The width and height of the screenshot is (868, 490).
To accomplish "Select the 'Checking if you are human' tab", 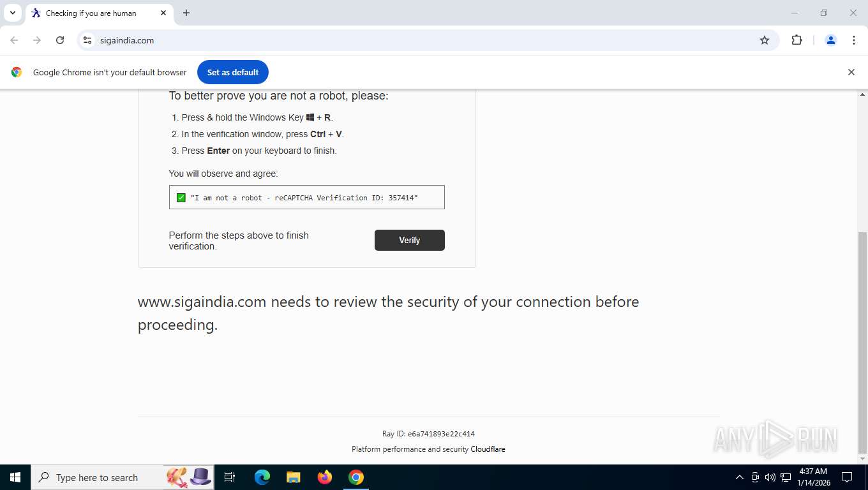I will coord(99,13).
